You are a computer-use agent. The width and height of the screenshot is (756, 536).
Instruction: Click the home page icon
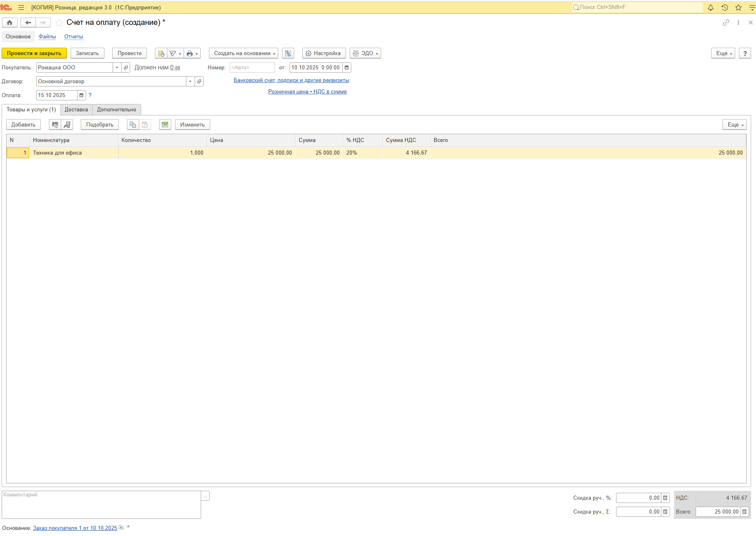[x=10, y=23]
